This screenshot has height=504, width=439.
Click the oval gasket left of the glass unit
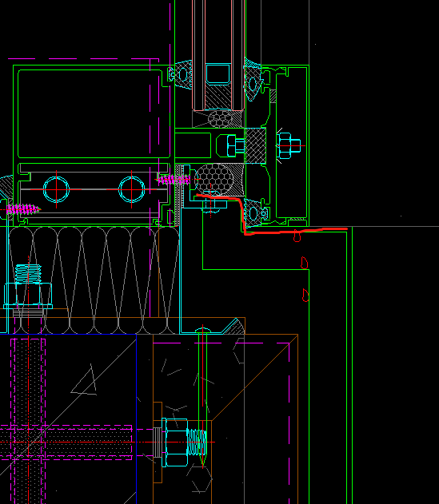pos(183,75)
